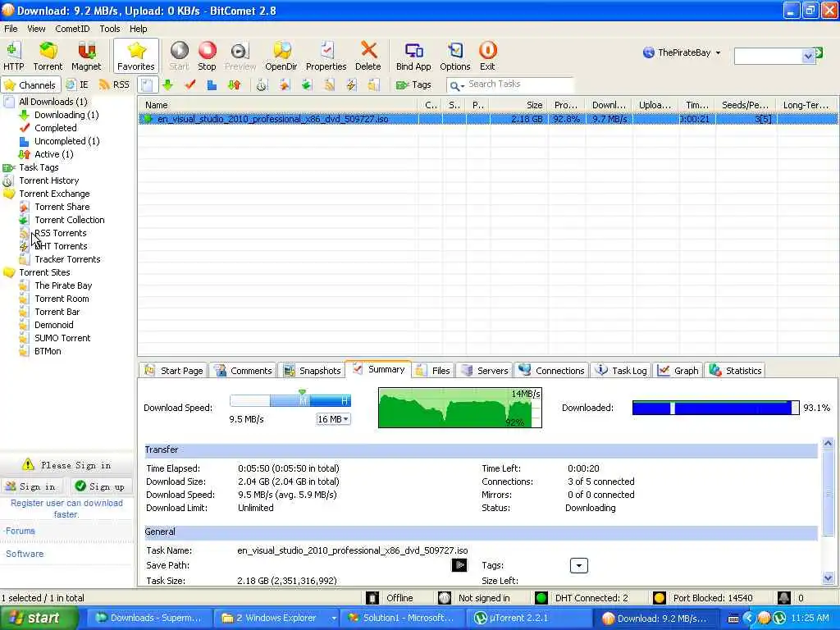Open the Task Log tab
The height and width of the screenshot is (630, 840).
click(622, 370)
